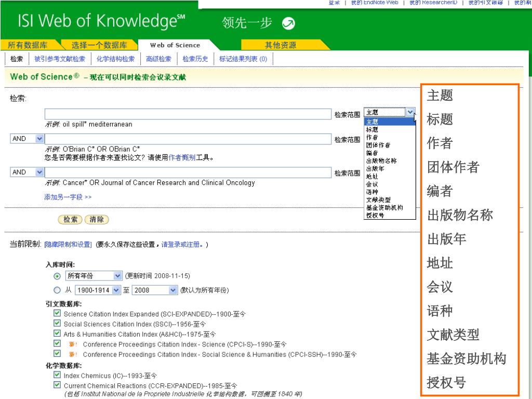Go to the 其他资源 tab
This screenshot has height=399, width=532.
tap(281, 45)
